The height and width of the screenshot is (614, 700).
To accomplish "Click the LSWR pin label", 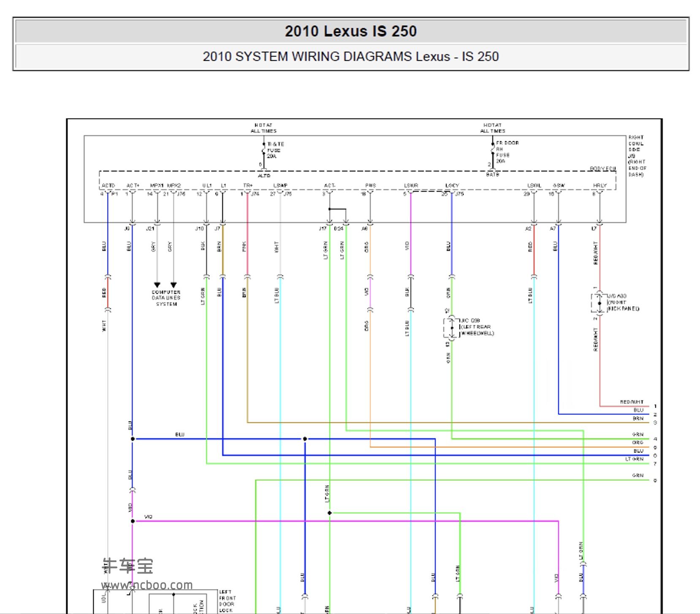I will click(411, 185).
